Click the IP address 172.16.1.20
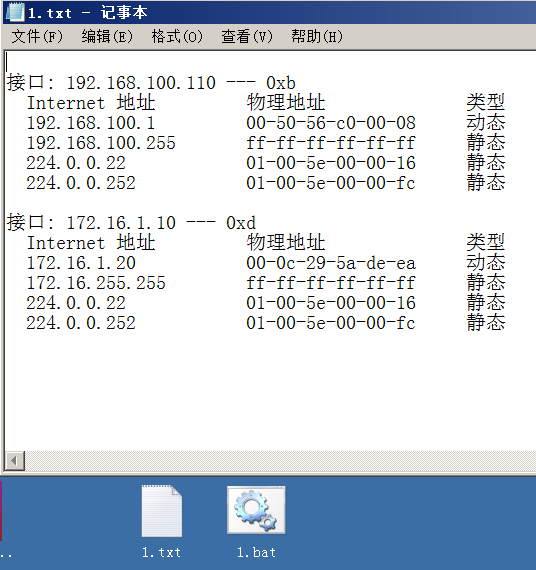 click(x=81, y=263)
